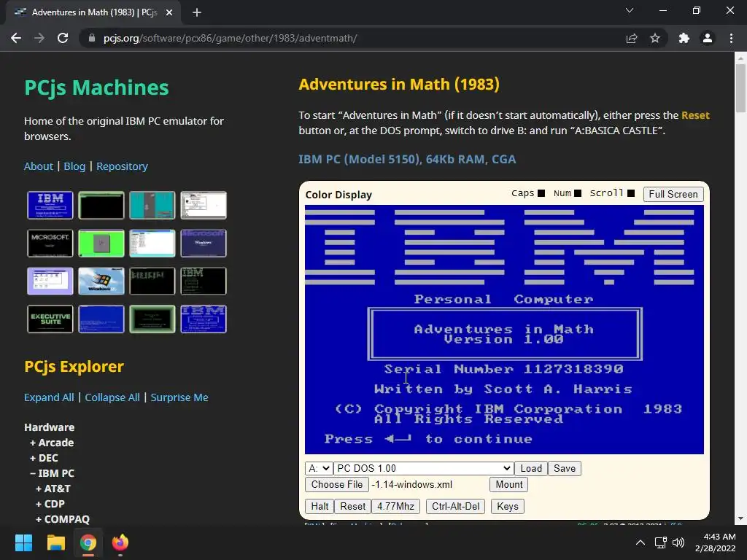Click the Choose File button
Viewport: 747px width, 560px height.
click(x=337, y=485)
